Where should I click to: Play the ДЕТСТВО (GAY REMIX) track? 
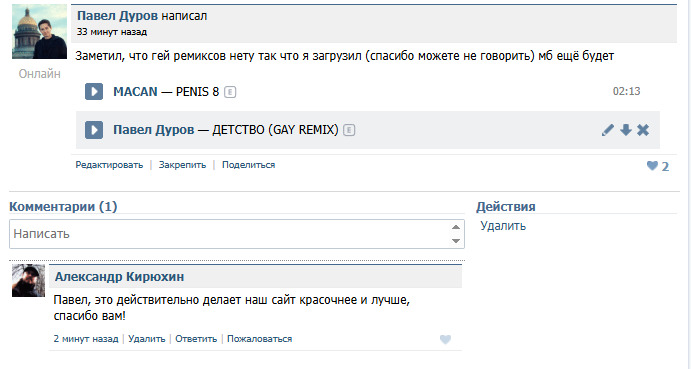click(x=94, y=130)
